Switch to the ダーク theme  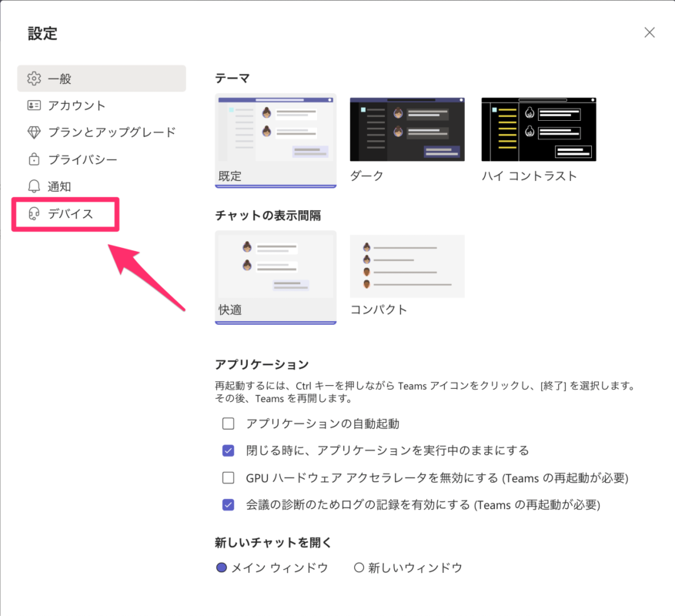[407, 129]
